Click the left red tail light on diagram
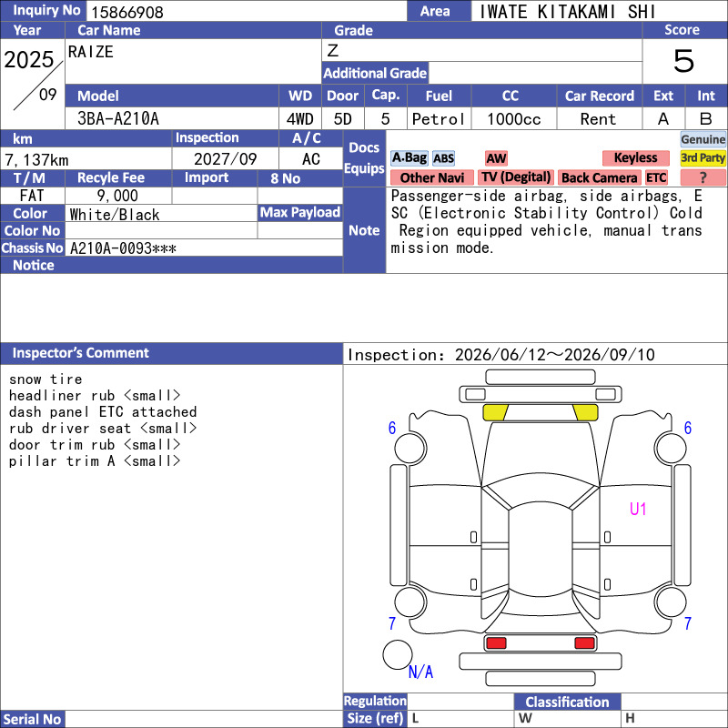The image size is (728, 728). 496,643
